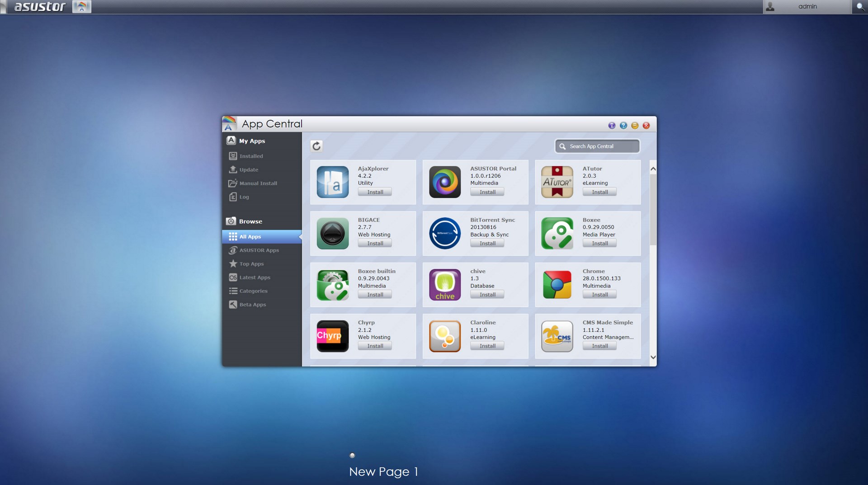Open App Central info button
Viewport: 868px width, 485px height.
[x=612, y=126]
